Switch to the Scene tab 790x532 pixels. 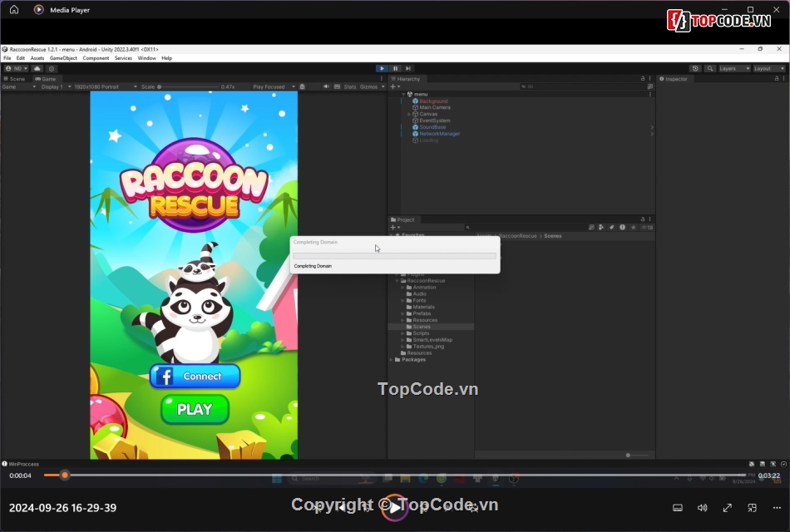pos(15,79)
